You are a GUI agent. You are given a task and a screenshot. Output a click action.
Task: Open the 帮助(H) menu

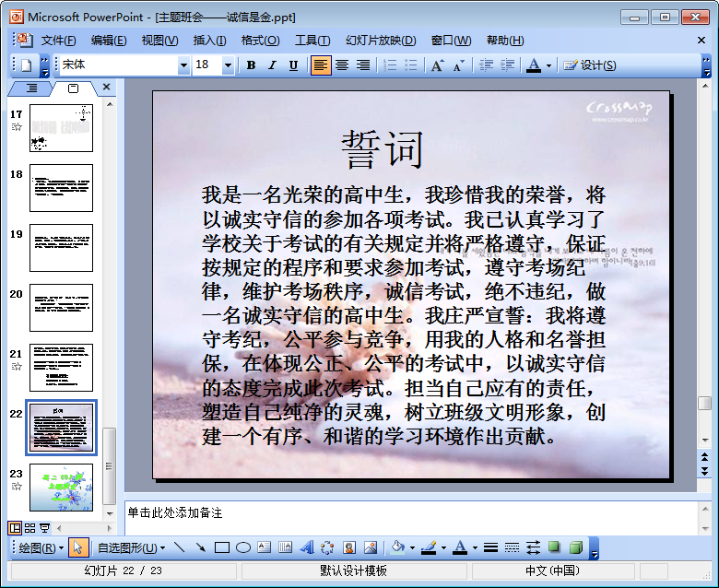click(505, 41)
